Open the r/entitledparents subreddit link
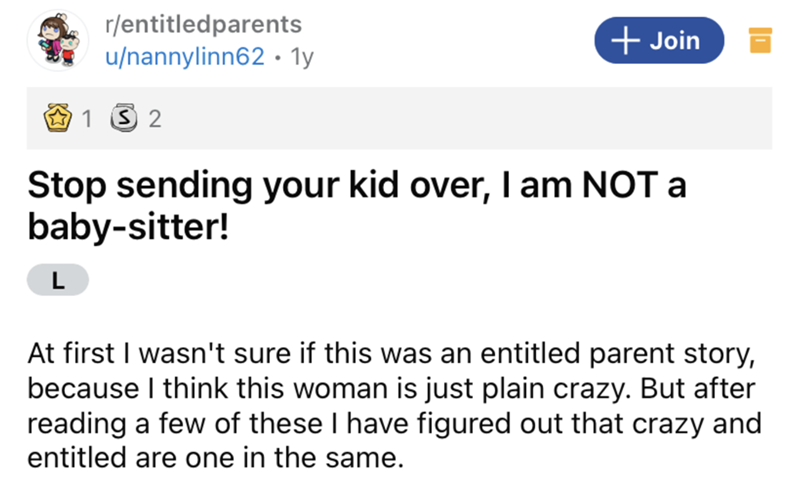Viewport: 800px width, 495px height. [x=201, y=23]
